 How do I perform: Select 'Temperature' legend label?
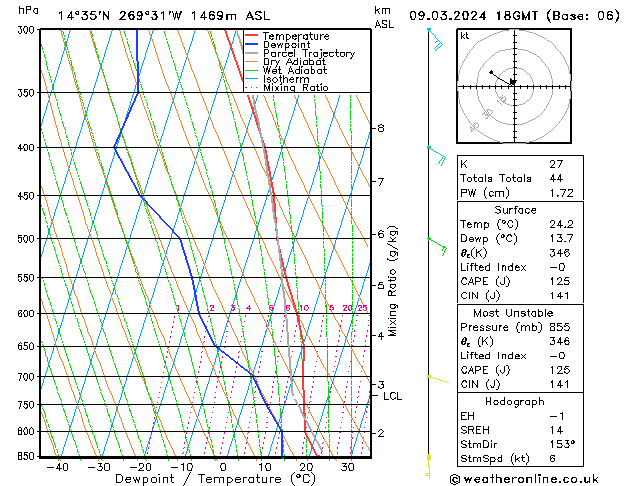296,36
